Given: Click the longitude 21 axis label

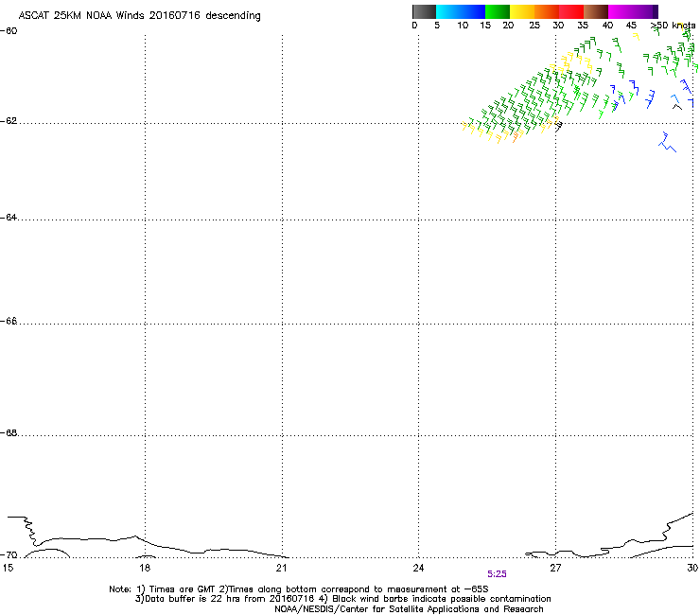Looking at the screenshot, I should (281, 568).
